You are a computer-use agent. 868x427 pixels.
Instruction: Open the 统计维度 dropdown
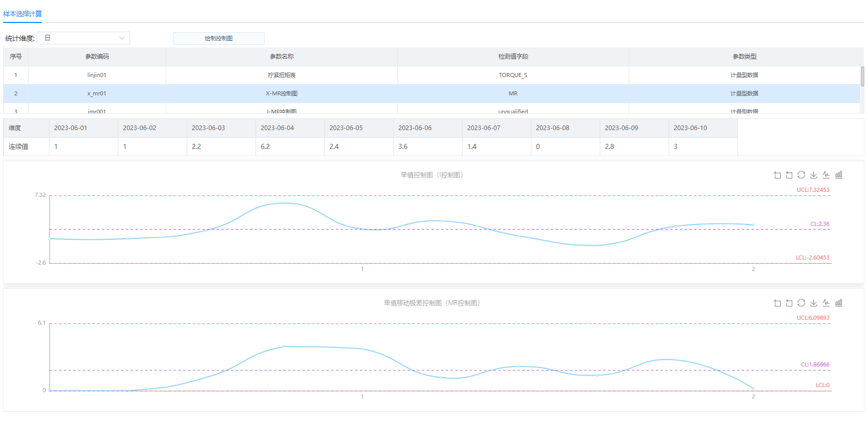point(84,38)
